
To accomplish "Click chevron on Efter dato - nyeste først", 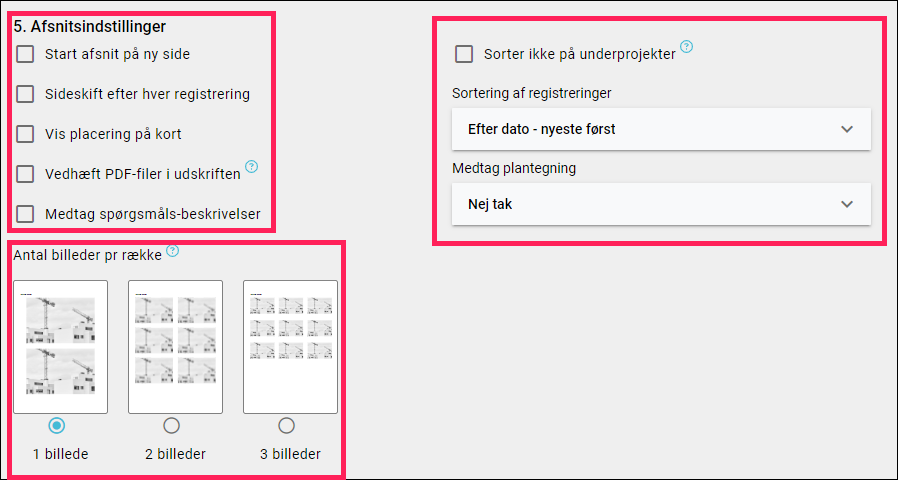I will [847, 129].
